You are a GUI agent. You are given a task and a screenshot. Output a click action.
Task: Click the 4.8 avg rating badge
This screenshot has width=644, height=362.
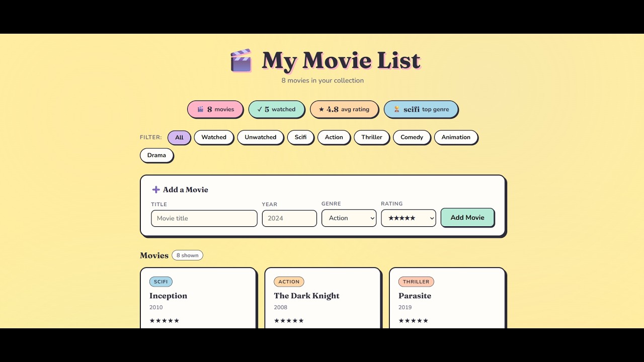click(x=344, y=109)
